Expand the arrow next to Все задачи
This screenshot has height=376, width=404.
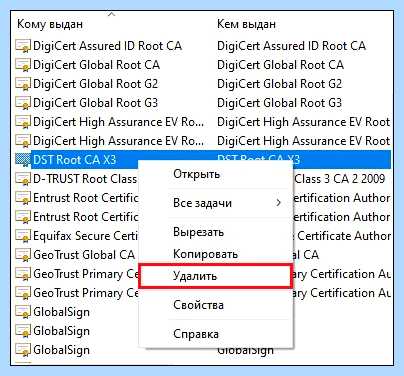click(279, 203)
